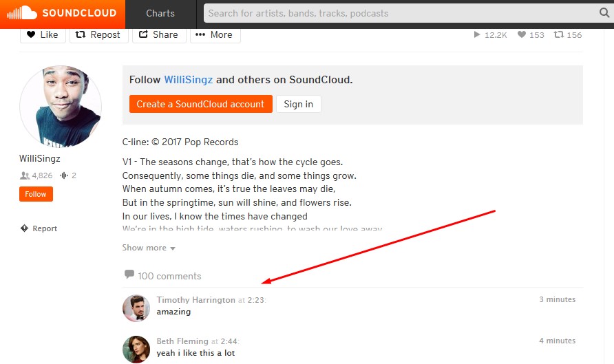
Task: Follow WilliSingz with the orange button
Action: tap(36, 194)
